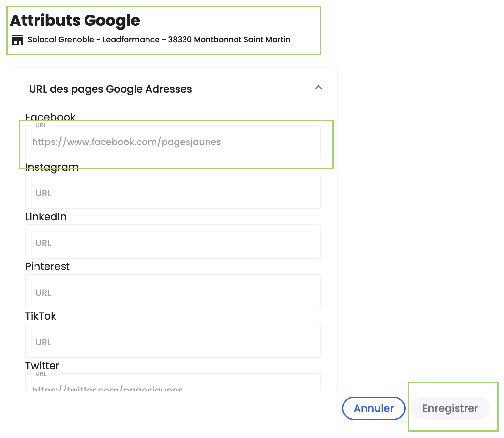Click the Instagram label text
The width and height of the screenshot is (504, 438).
pyautogui.click(x=52, y=167)
